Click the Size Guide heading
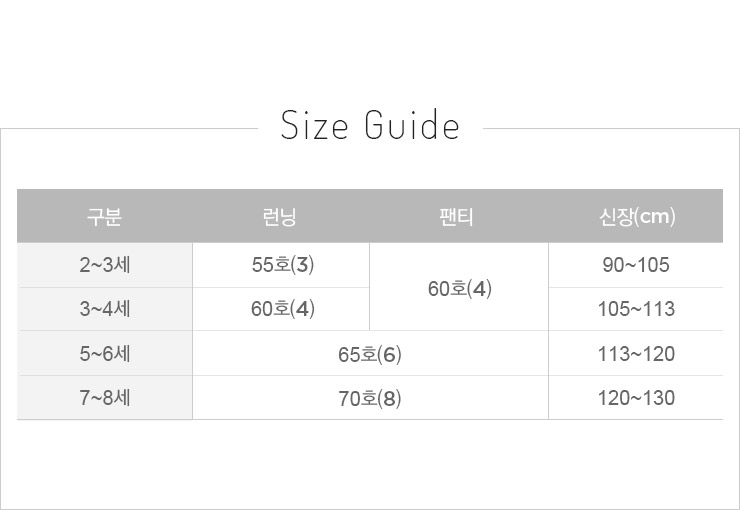The image size is (740, 510). tap(370, 127)
